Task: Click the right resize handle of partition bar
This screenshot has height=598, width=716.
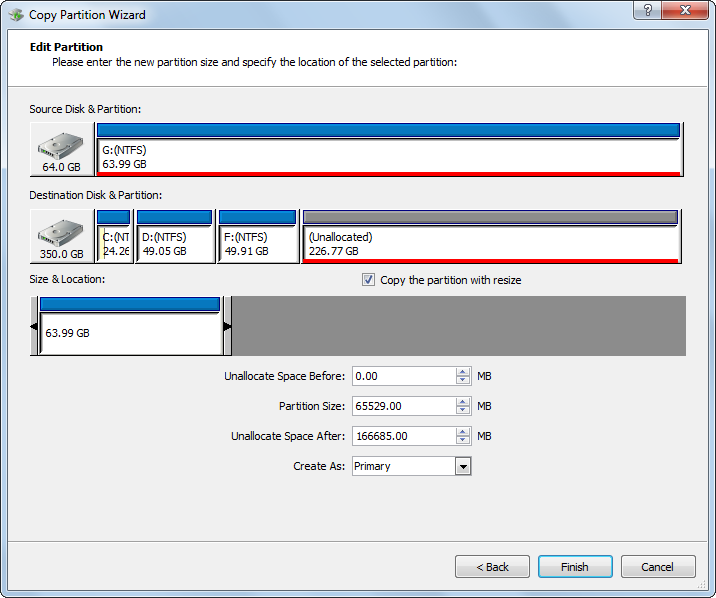Action: [227, 326]
